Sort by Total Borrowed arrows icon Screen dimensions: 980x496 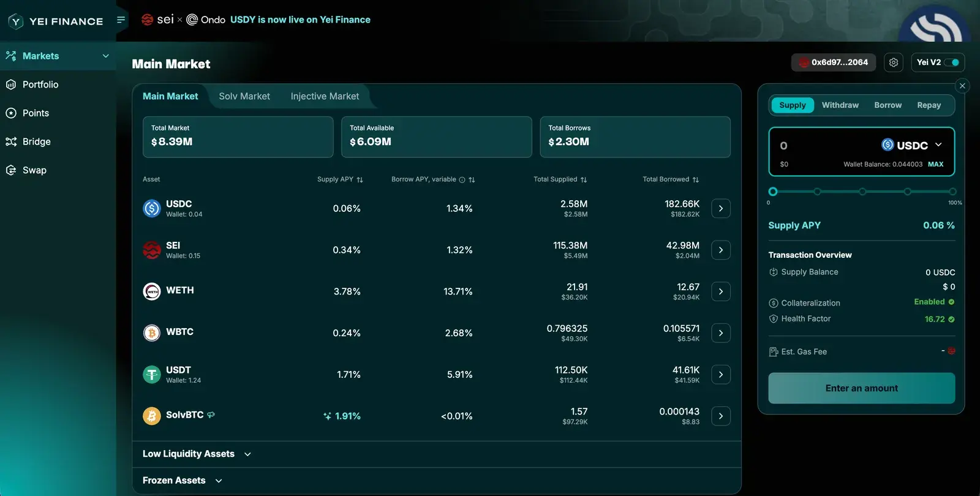coord(696,180)
